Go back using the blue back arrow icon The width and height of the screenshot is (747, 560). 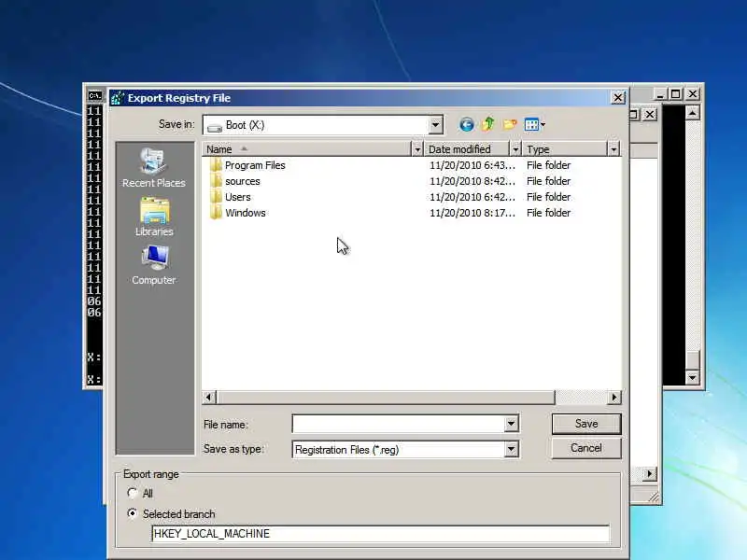pos(466,125)
